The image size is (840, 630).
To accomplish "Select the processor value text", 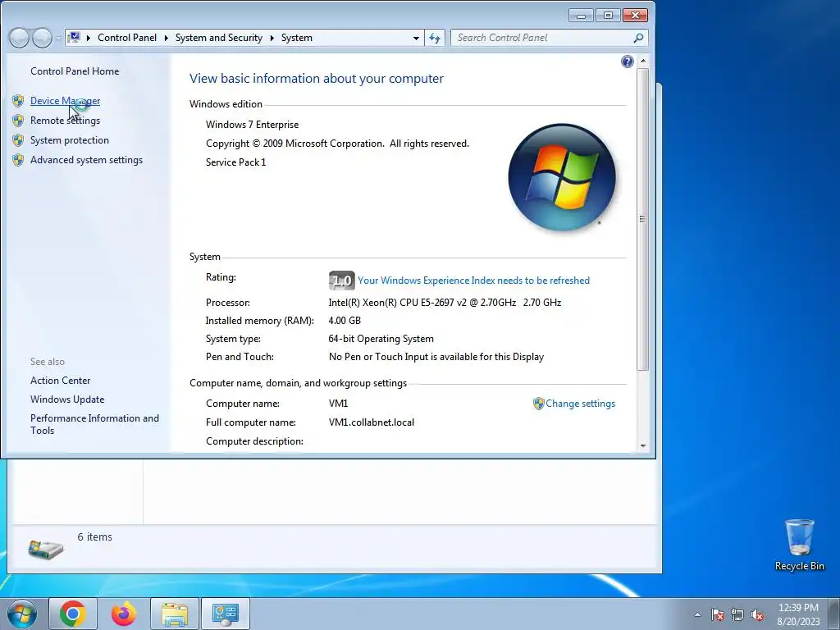I will pos(445,303).
